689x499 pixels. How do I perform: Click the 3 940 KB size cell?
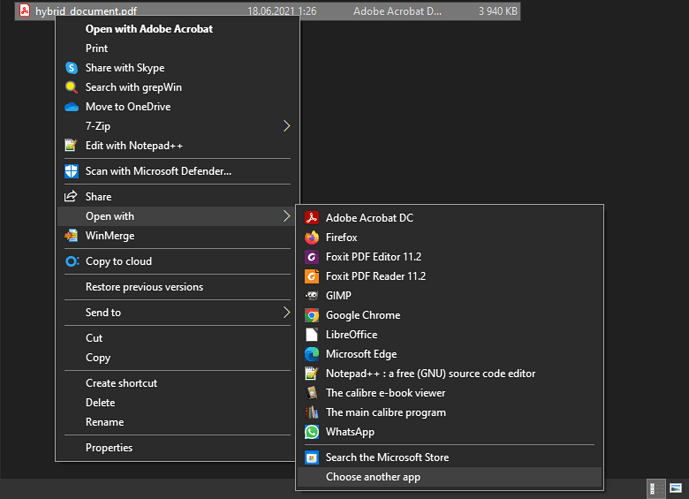pyautogui.click(x=498, y=11)
